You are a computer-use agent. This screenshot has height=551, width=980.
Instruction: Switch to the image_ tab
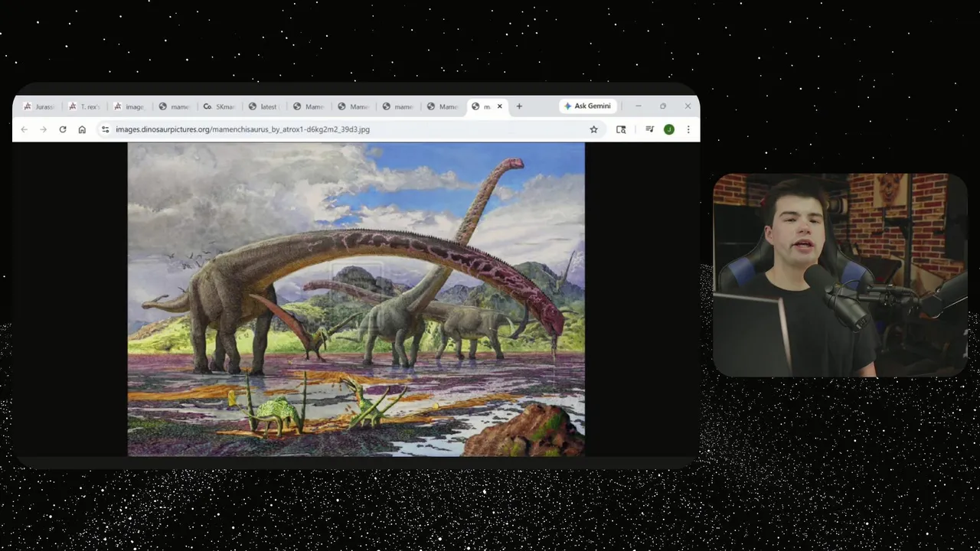pos(129,106)
